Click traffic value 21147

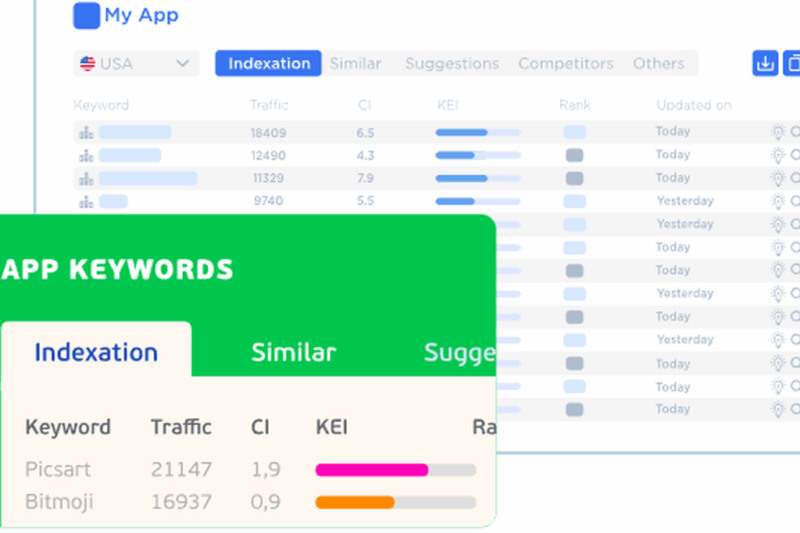tap(181, 469)
